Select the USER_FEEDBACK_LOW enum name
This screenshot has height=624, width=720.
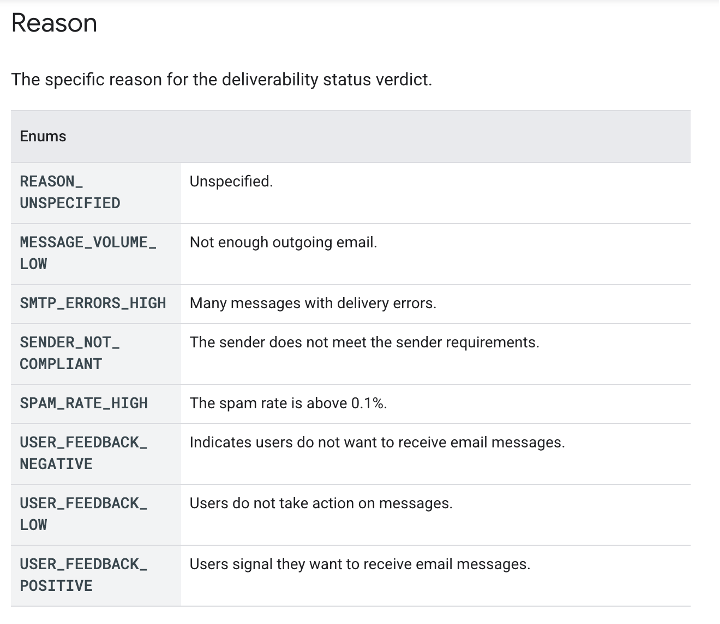(x=84, y=514)
